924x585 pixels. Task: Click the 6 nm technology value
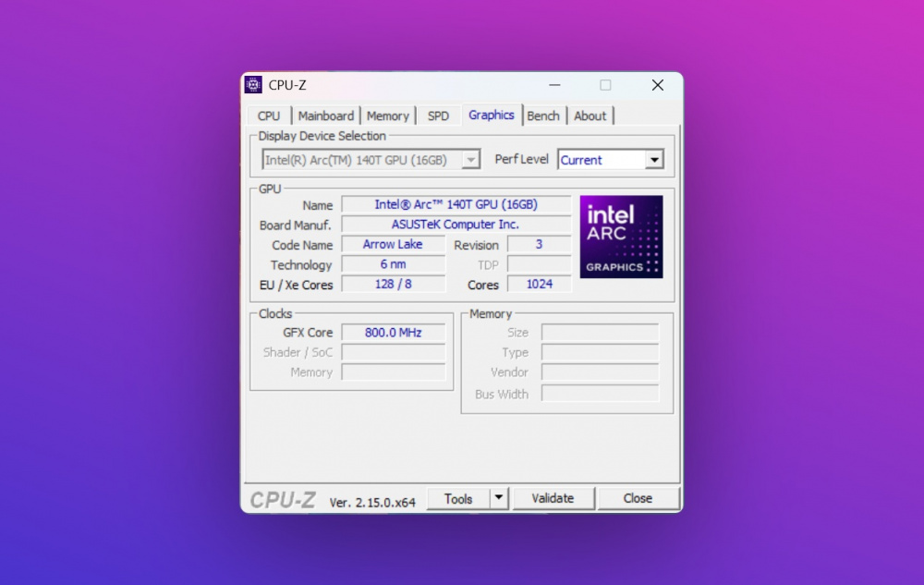pyautogui.click(x=393, y=264)
